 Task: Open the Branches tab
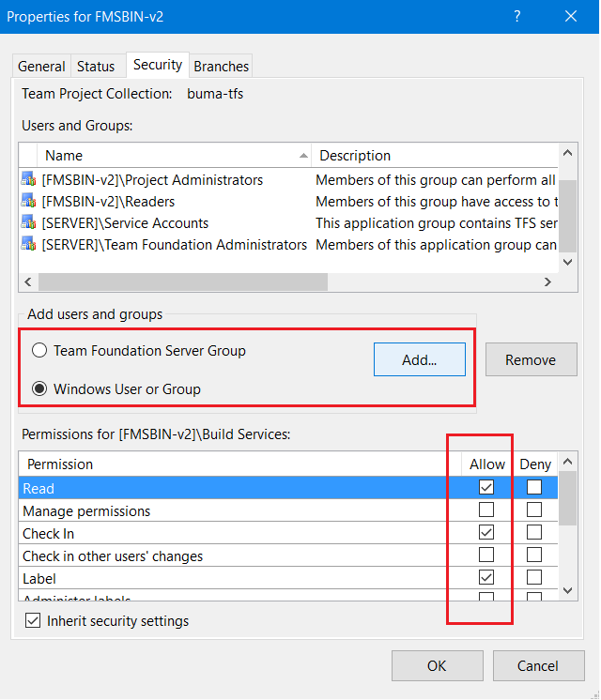pyautogui.click(x=221, y=67)
